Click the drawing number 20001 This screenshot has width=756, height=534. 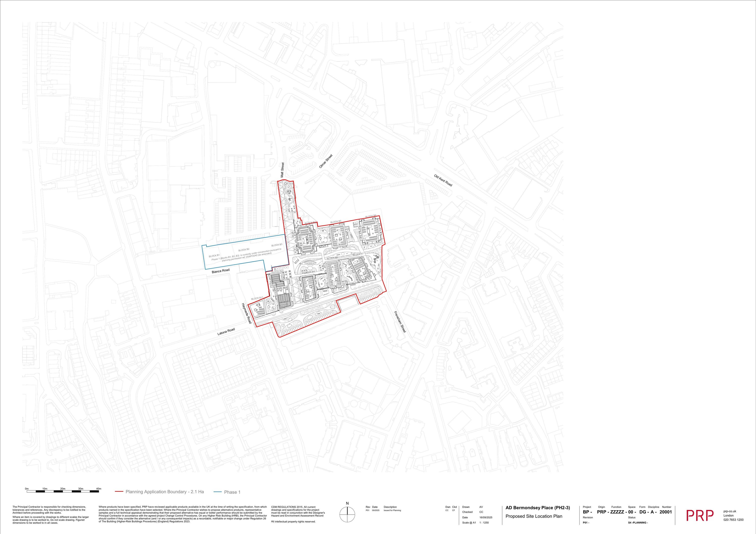(x=665, y=512)
